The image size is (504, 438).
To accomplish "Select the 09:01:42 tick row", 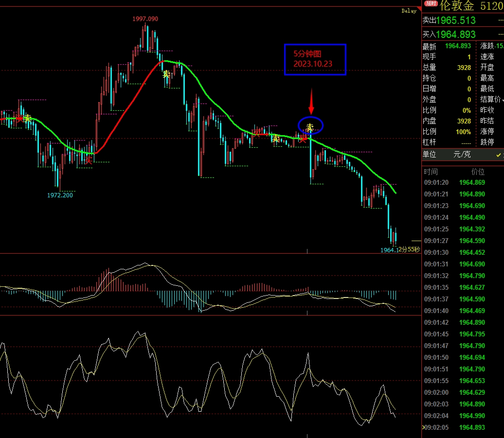I will coord(463,322).
